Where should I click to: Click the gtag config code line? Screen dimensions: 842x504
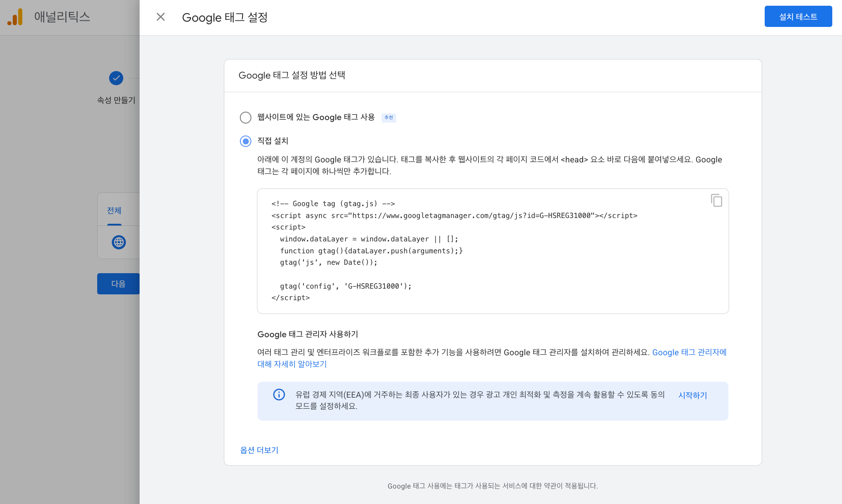345,286
